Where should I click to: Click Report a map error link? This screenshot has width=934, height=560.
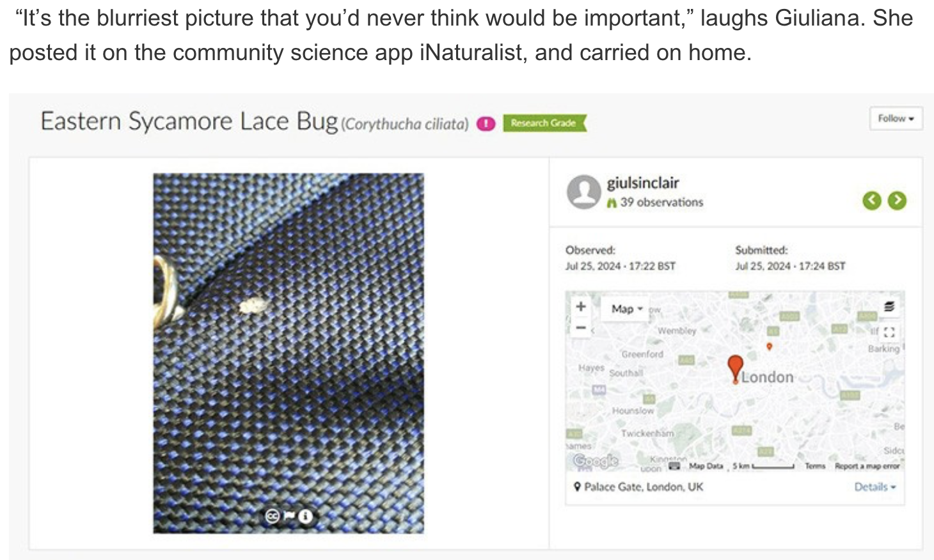point(867,466)
